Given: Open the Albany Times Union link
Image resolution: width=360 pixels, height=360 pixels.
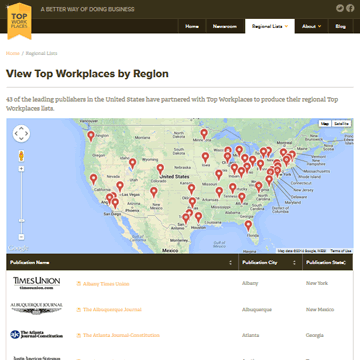Looking at the screenshot, I should [106, 284].
